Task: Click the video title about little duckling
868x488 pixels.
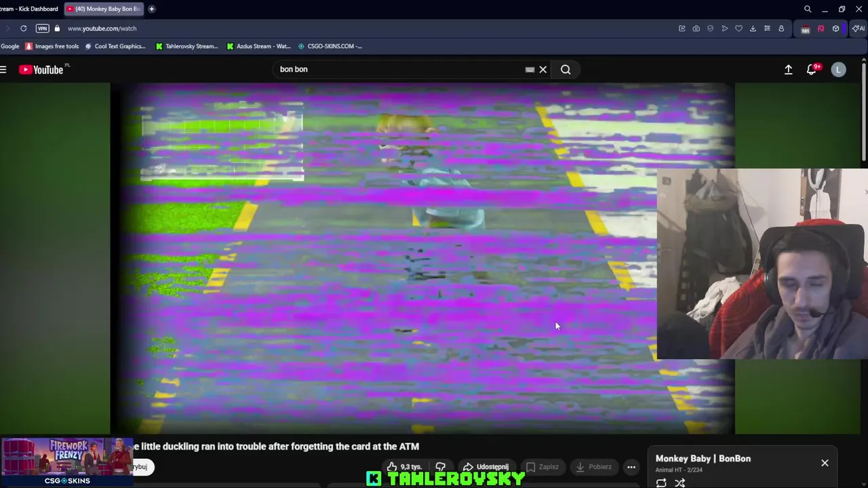Action: coord(276,446)
